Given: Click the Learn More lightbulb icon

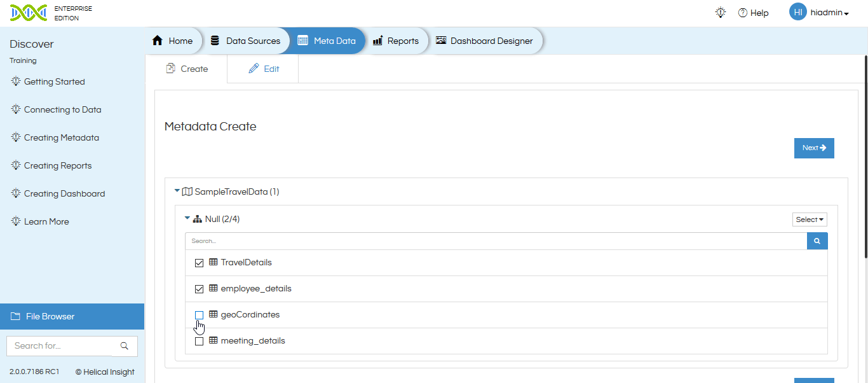Looking at the screenshot, I should (x=16, y=221).
